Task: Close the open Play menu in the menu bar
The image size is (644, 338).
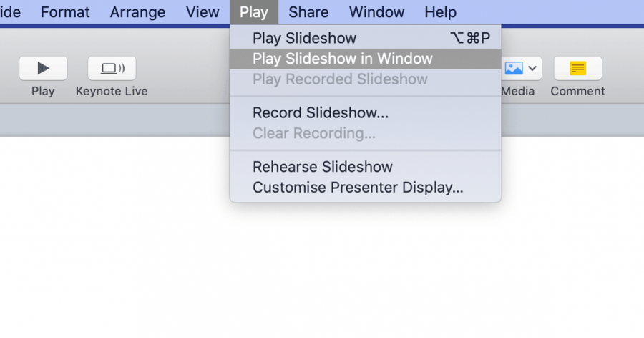Action: tap(254, 12)
